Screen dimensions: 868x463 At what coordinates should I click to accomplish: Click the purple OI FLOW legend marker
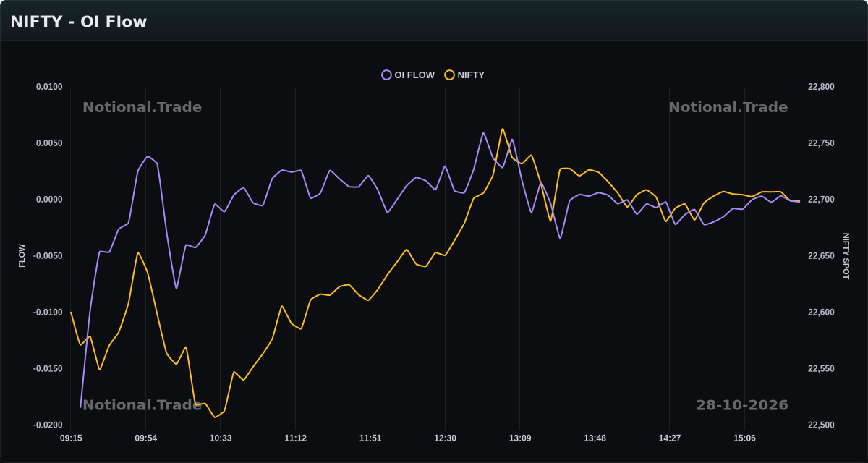click(x=386, y=75)
